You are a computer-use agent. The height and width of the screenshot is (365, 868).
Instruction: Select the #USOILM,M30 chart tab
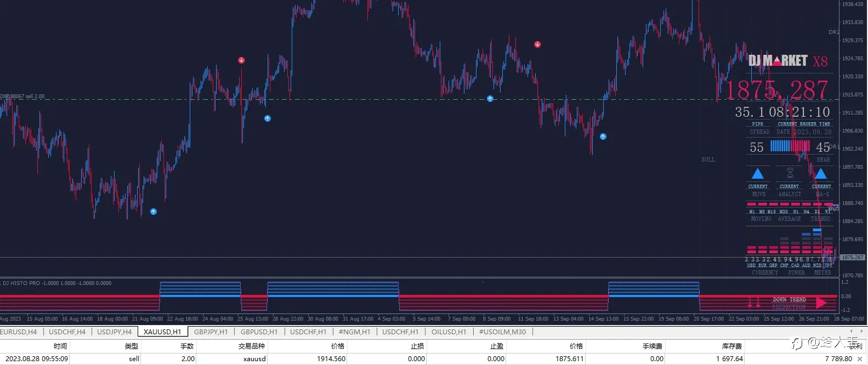pyautogui.click(x=502, y=332)
